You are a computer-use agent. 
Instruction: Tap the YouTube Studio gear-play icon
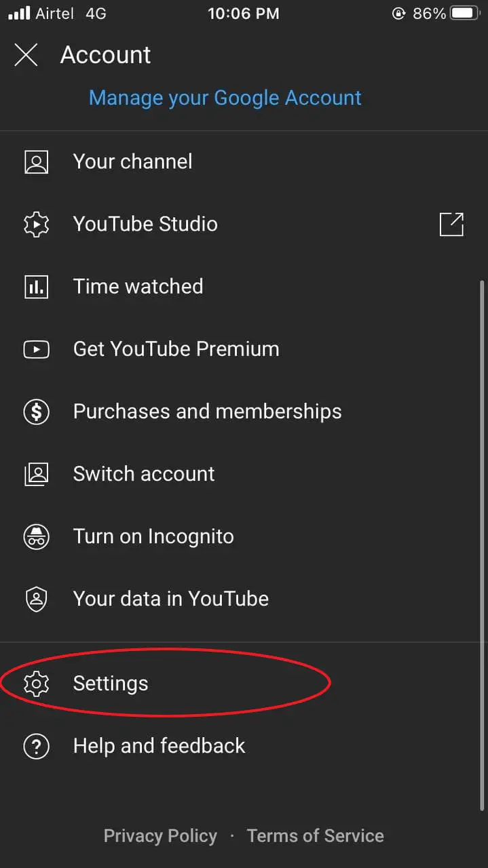(36, 224)
